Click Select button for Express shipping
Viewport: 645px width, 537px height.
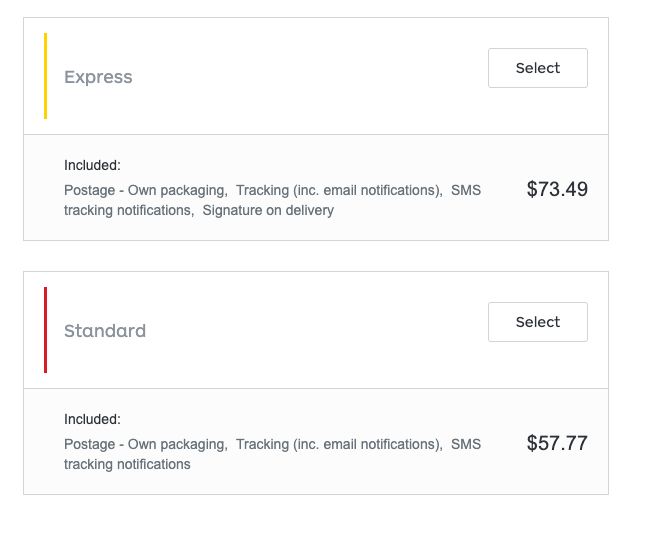point(537,68)
